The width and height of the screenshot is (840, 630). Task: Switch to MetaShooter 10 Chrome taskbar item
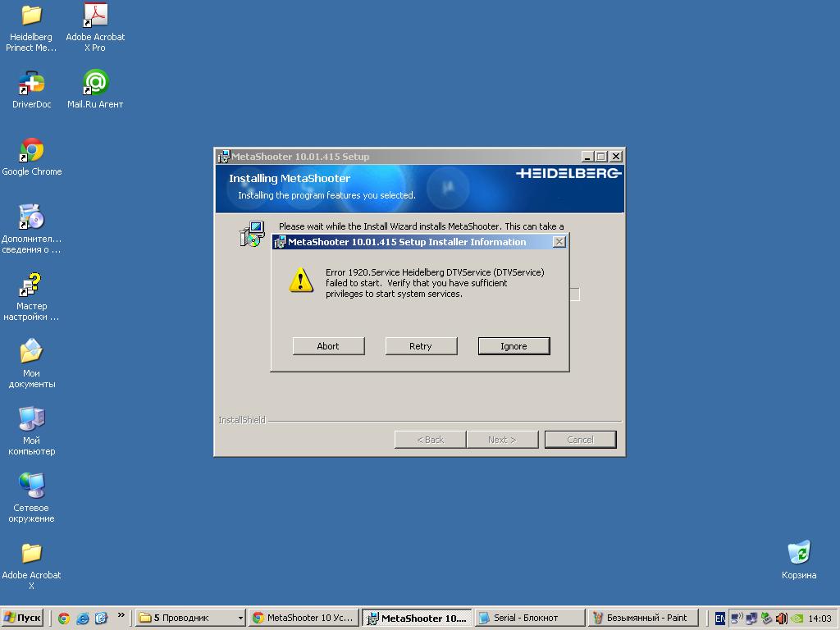pyautogui.click(x=304, y=619)
